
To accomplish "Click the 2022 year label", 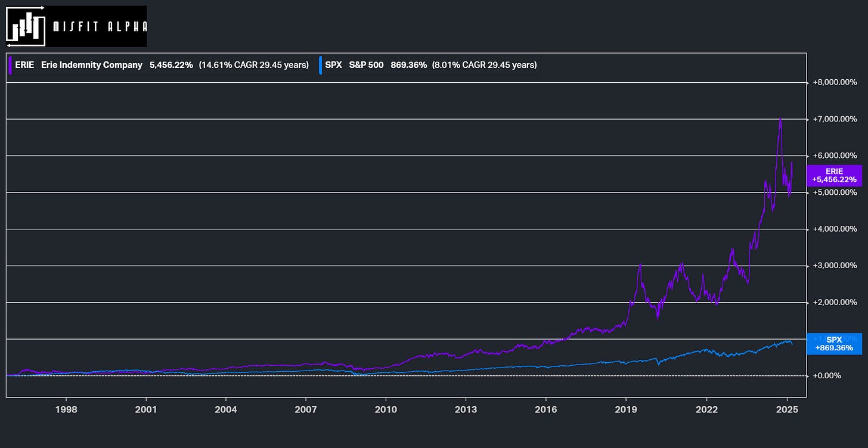I will click(706, 410).
